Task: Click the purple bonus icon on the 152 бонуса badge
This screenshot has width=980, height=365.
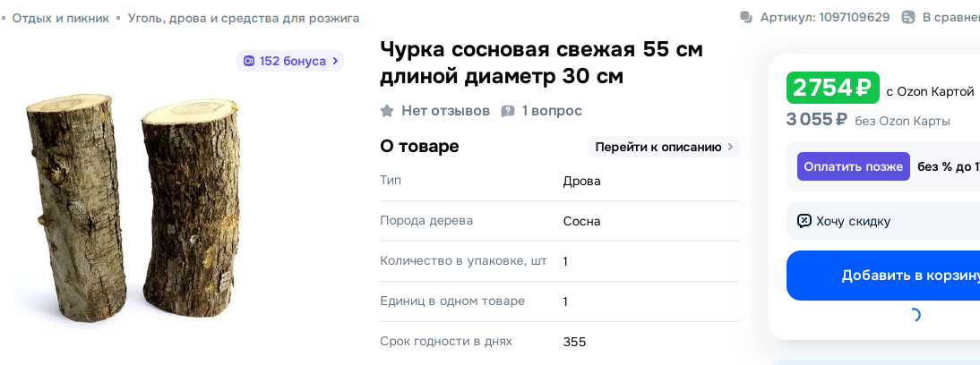Action: click(x=248, y=61)
